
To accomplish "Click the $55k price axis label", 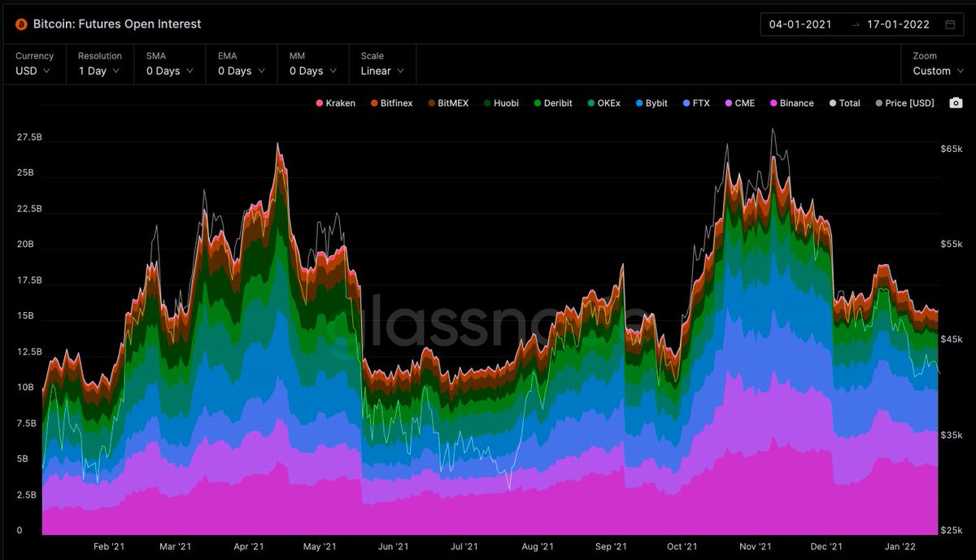I will pyautogui.click(x=952, y=244).
